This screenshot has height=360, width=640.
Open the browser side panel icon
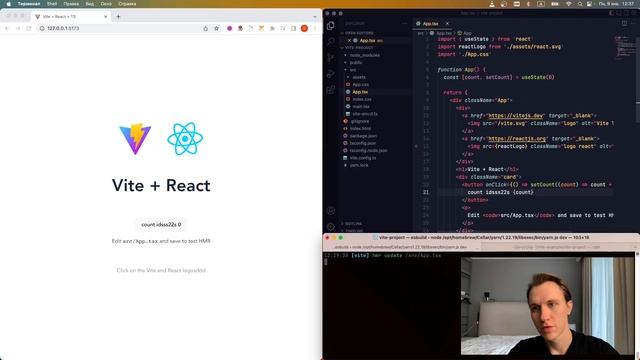click(293, 28)
